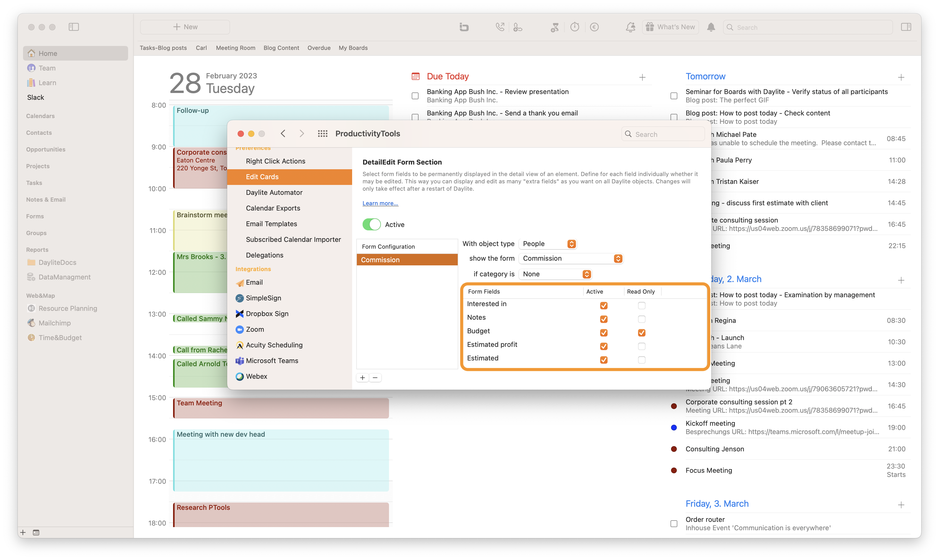Check Read Only for Estimated
939x560 pixels.
tap(642, 360)
